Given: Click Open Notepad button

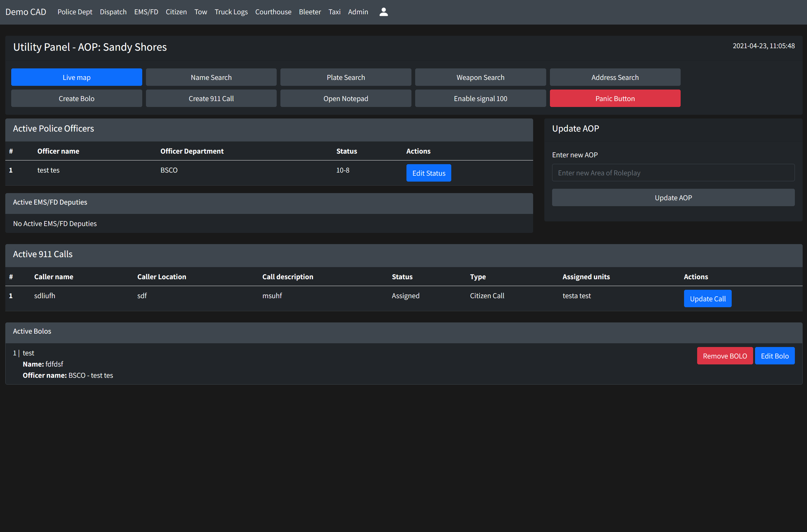Looking at the screenshot, I should 346,99.
